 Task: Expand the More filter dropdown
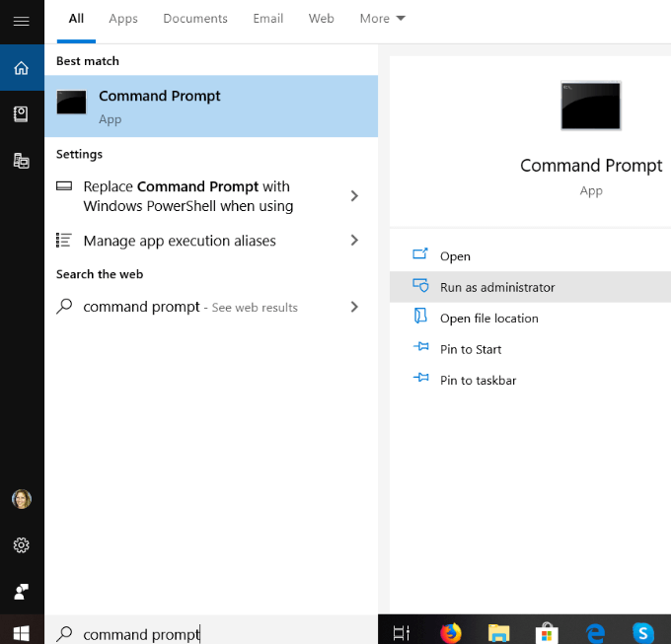tap(382, 19)
